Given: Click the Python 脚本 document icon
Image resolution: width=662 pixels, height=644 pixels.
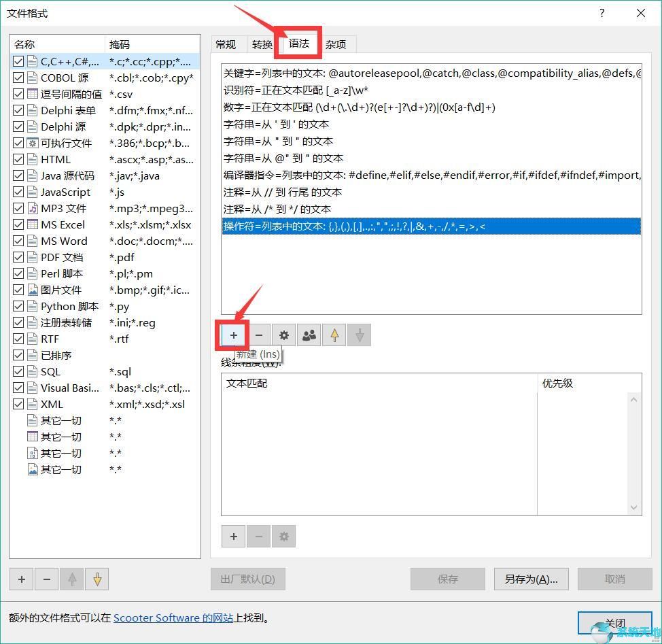Looking at the screenshot, I should (x=33, y=306).
